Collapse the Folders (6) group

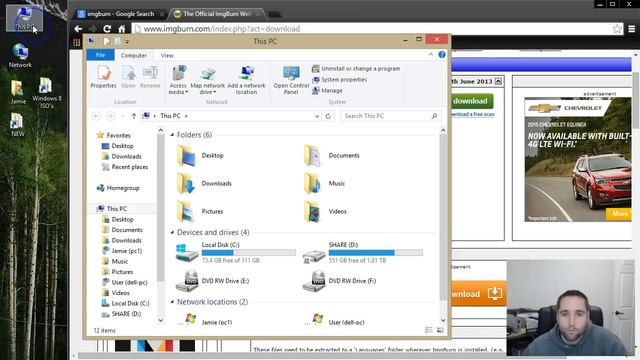tap(172, 135)
